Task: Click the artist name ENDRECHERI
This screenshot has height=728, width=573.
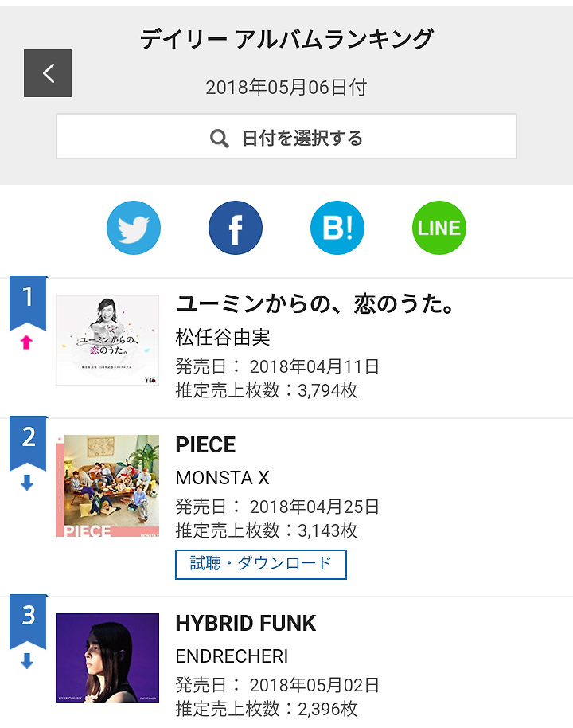Action: [232, 656]
